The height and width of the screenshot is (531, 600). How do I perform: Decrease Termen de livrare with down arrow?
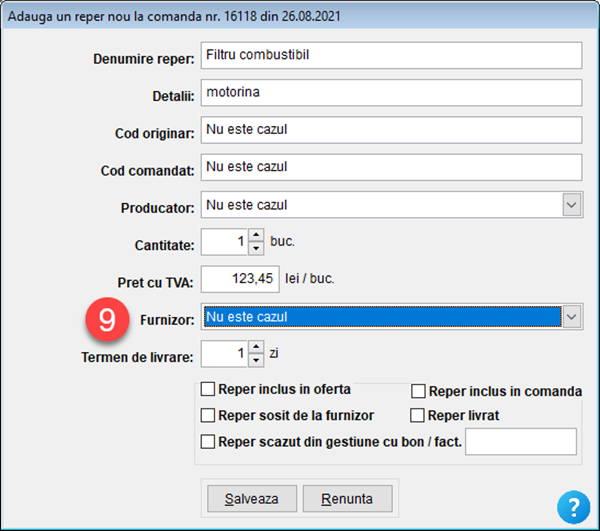coord(255,360)
